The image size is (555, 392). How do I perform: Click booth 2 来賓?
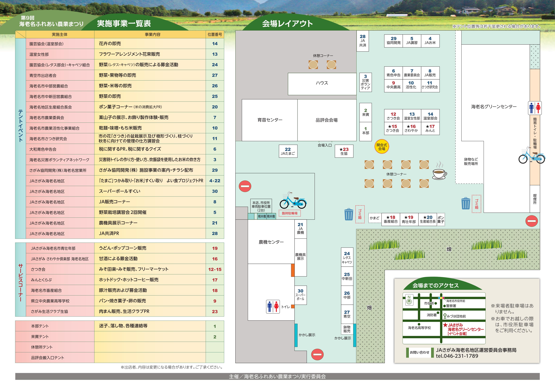[365, 112]
